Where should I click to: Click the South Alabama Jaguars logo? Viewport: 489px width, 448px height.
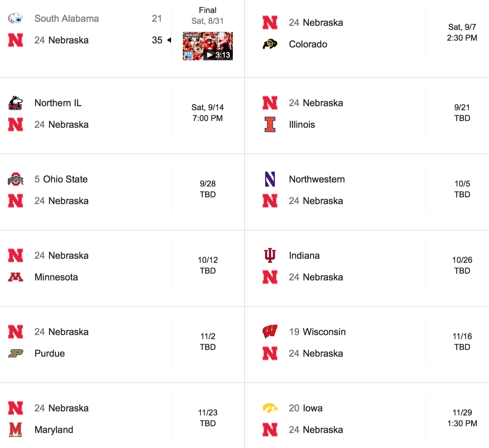[16, 19]
